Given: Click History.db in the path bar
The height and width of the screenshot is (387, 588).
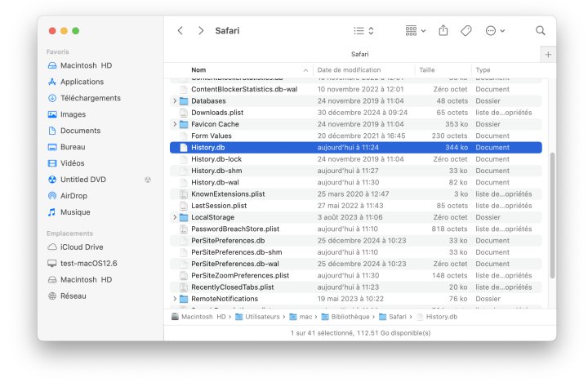Looking at the screenshot, I should coord(437,317).
